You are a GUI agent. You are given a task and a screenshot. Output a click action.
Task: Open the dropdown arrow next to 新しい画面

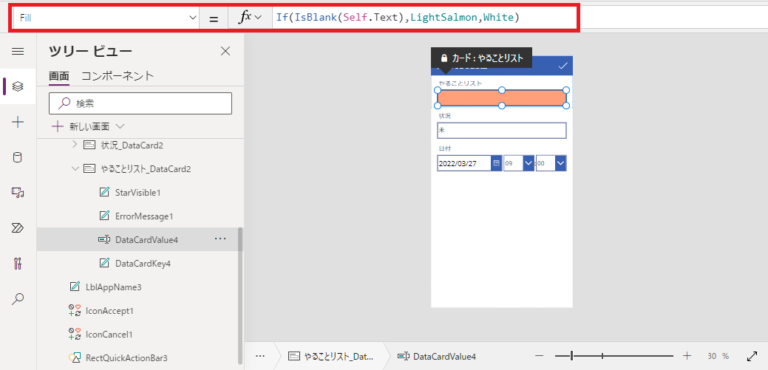point(120,126)
